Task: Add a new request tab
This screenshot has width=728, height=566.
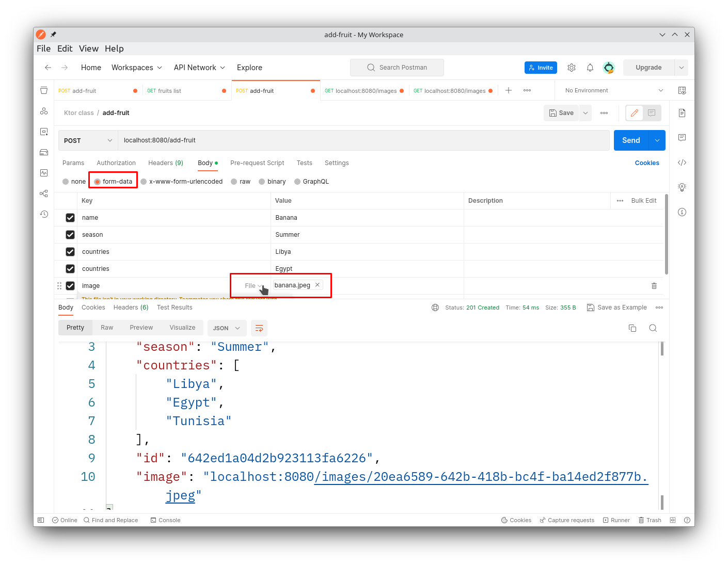Action: pyautogui.click(x=509, y=90)
